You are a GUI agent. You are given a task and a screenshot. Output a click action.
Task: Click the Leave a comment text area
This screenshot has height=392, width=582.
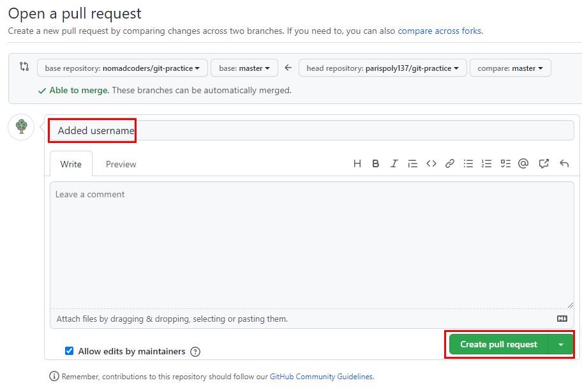click(312, 245)
